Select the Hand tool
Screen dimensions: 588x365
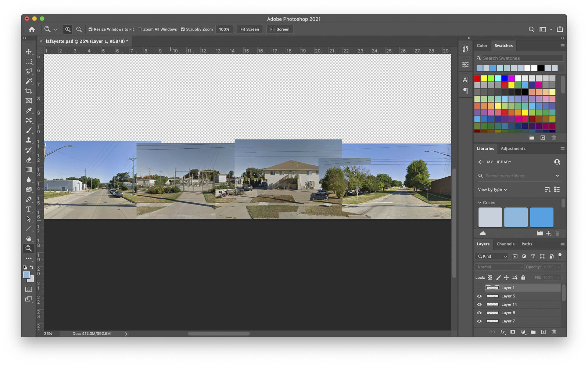pyautogui.click(x=29, y=238)
